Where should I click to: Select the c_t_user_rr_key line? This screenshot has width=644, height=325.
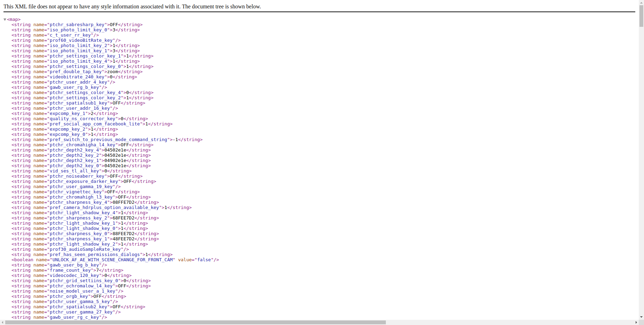(55, 35)
